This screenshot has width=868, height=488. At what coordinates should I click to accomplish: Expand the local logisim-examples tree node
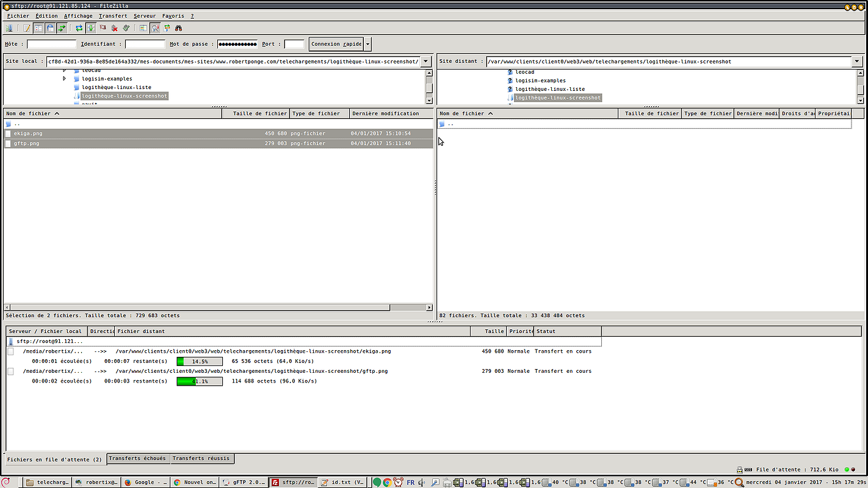[65, 79]
